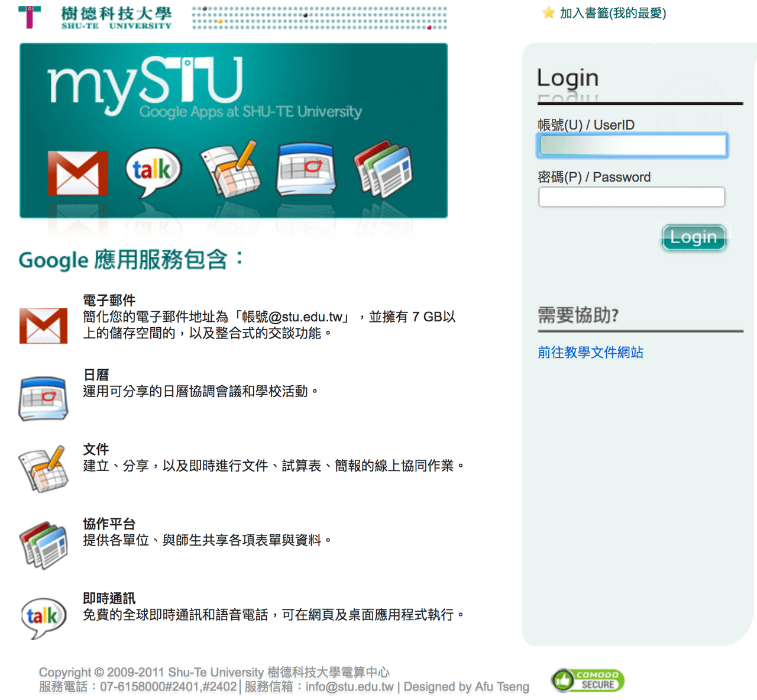The image size is (757, 700).
Task: Click the 服務電話 07-6158000 footer text
Action: click(138, 687)
